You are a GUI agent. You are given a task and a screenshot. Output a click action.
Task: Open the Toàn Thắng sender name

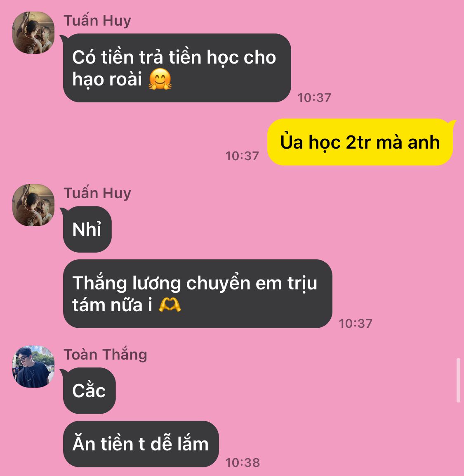pos(105,354)
